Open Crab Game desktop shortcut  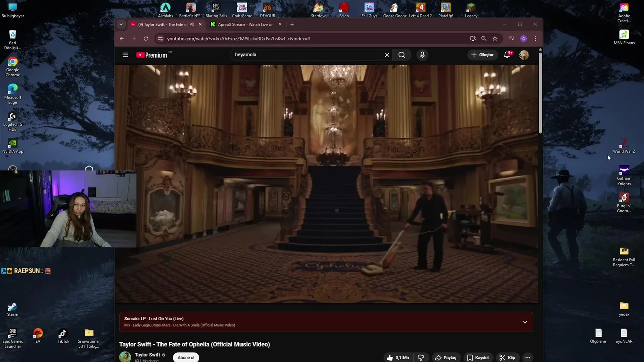(x=242, y=10)
